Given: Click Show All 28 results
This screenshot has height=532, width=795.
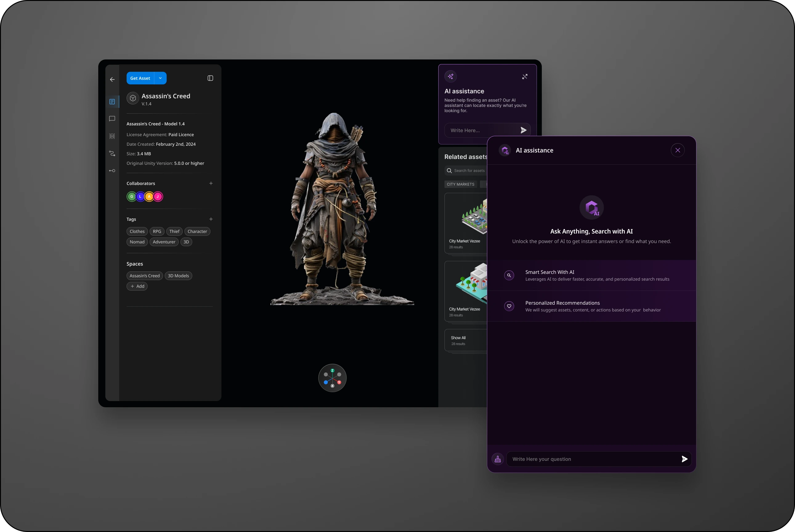Looking at the screenshot, I should point(466,340).
